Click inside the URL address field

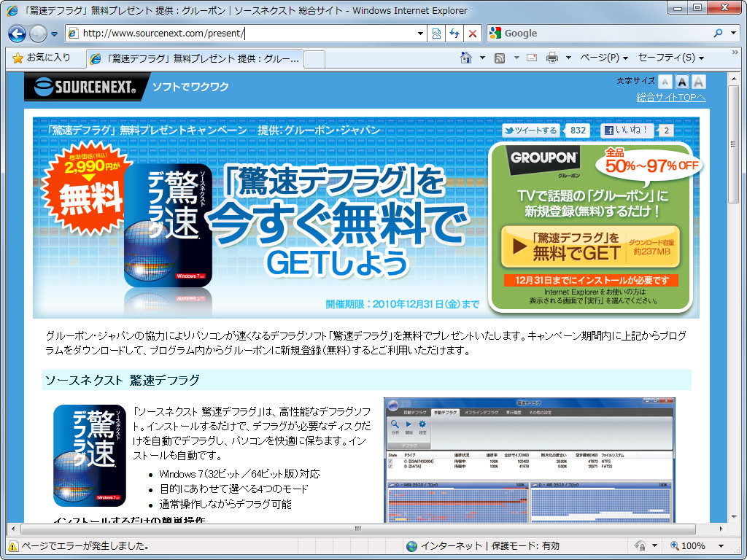coord(219,34)
